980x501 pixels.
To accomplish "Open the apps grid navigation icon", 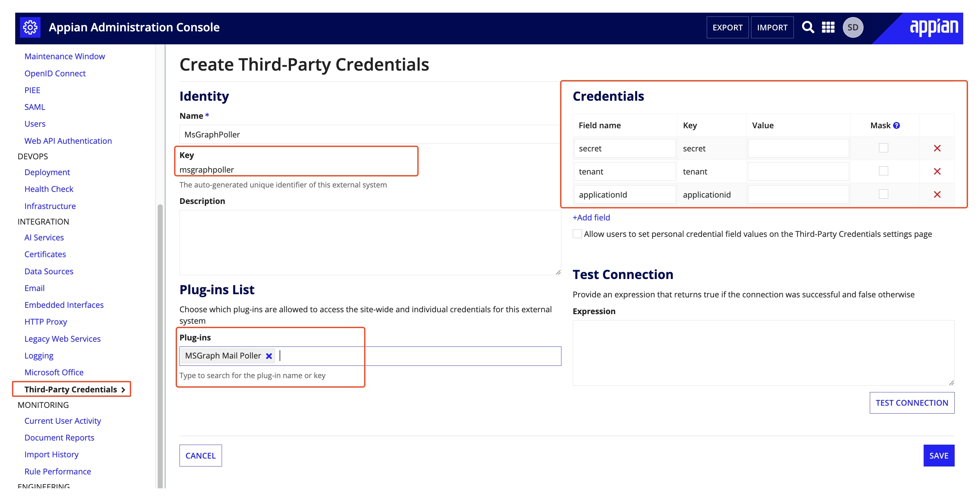I will coord(828,27).
